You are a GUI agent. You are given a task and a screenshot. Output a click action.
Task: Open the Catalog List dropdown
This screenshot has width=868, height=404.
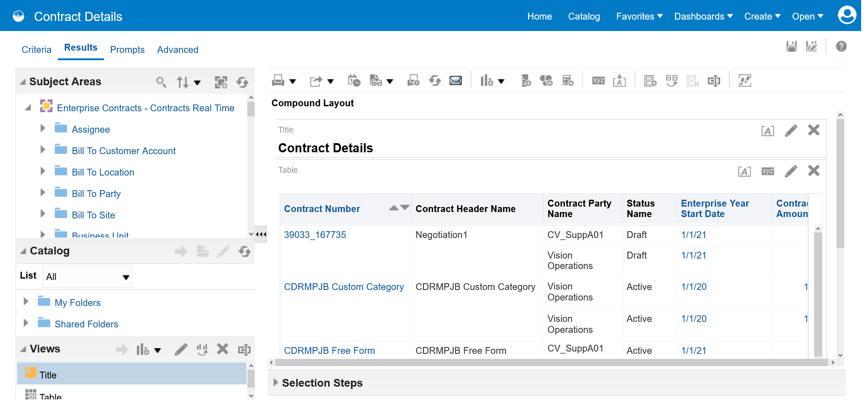(125, 277)
